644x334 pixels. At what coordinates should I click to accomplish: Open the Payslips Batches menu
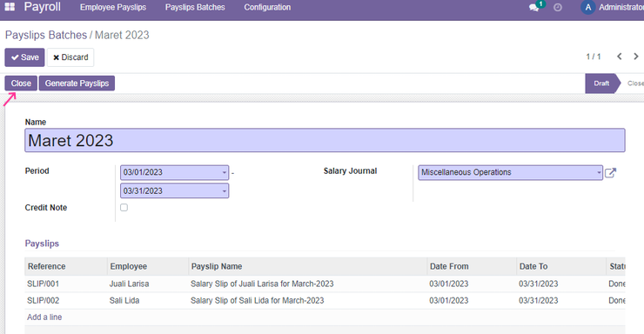point(195,7)
